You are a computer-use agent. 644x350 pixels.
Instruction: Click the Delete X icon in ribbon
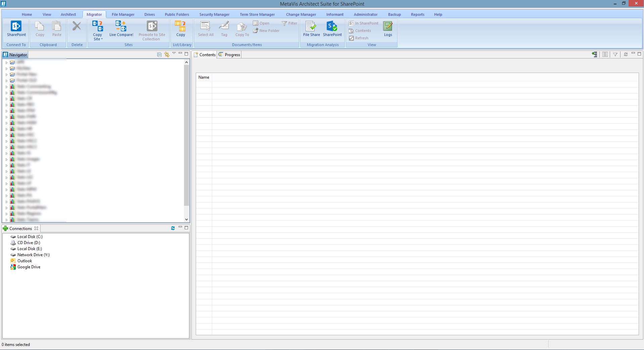pyautogui.click(x=77, y=26)
